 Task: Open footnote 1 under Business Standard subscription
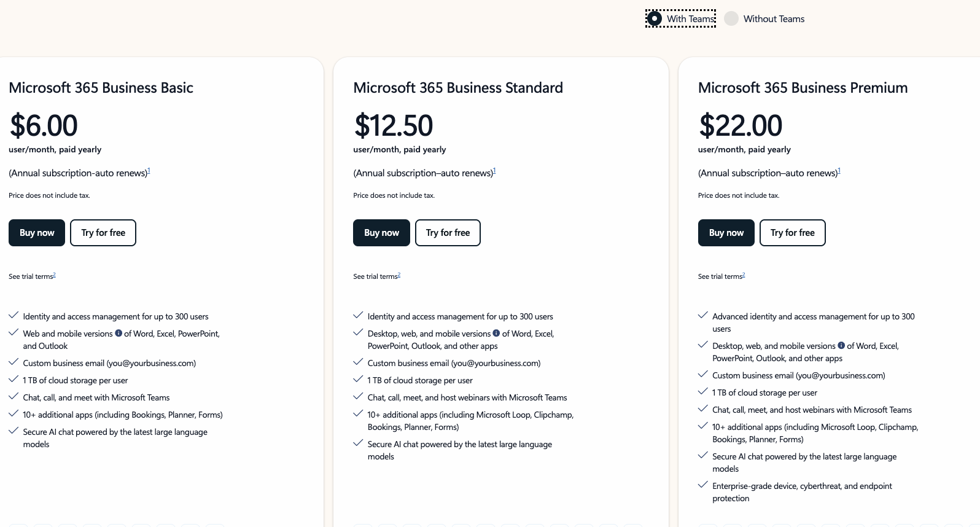point(494,171)
